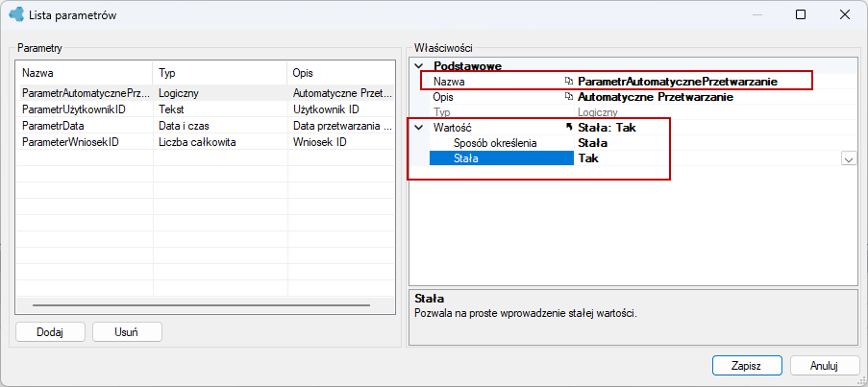Maximize the Lista parametrów window
The height and width of the screenshot is (387, 868).
pyautogui.click(x=800, y=15)
